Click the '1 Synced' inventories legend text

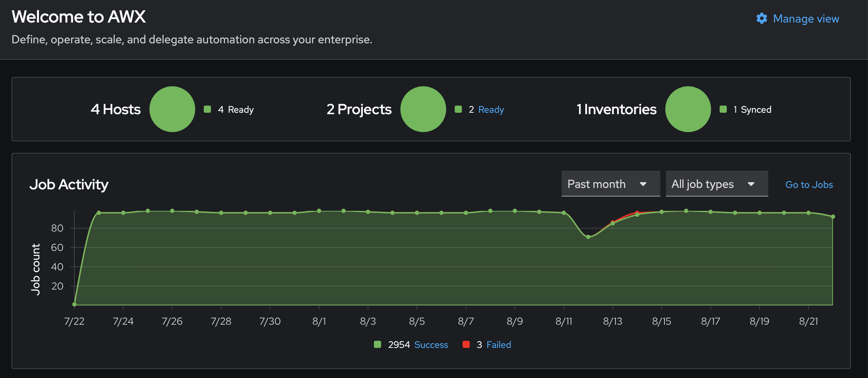[753, 110]
